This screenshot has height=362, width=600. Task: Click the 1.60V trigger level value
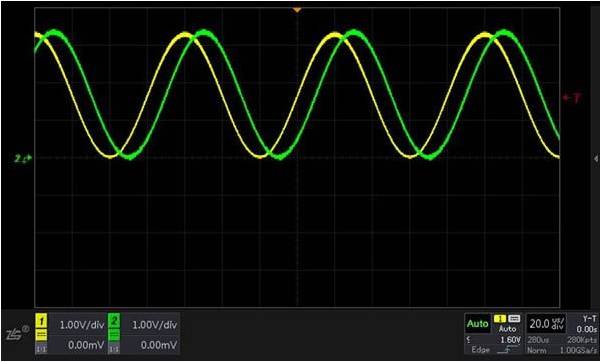click(x=511, y=339)
